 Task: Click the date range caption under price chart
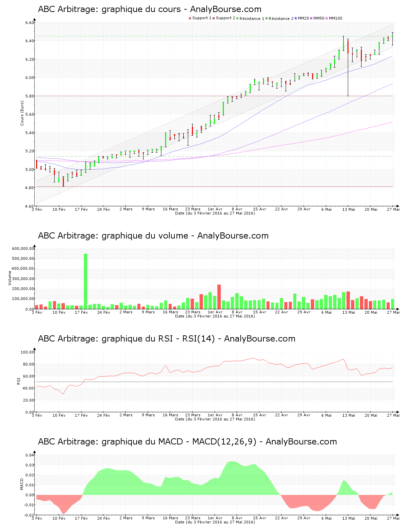point(215,213)
